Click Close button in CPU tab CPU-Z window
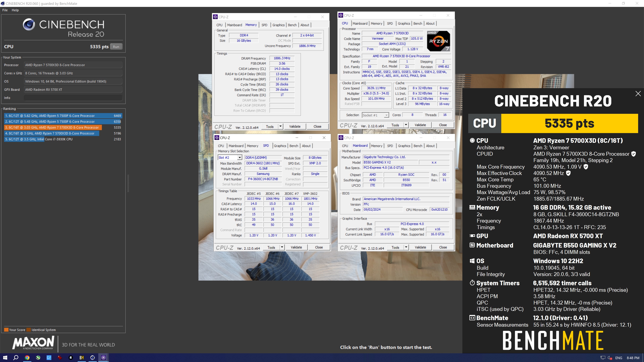 pyautogui.click(x=443, y=125)
